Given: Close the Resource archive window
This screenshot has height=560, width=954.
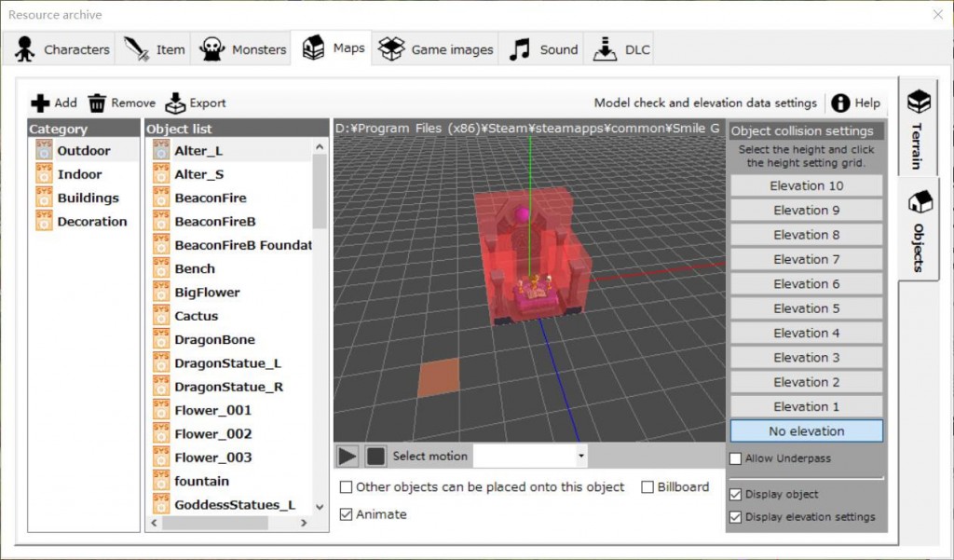Looking at the screenshot, I should pos(937,15).
